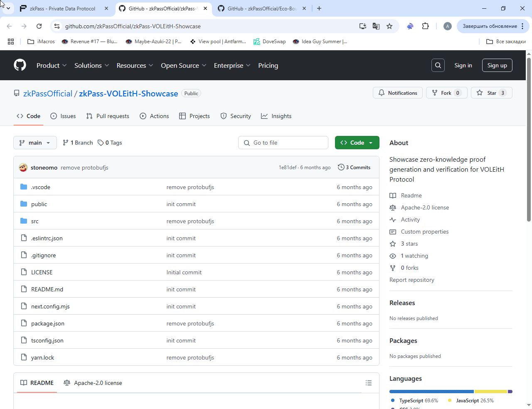The image size is (532, 409).
Task: Expand the Solutions menu
Action: (91, 65)
